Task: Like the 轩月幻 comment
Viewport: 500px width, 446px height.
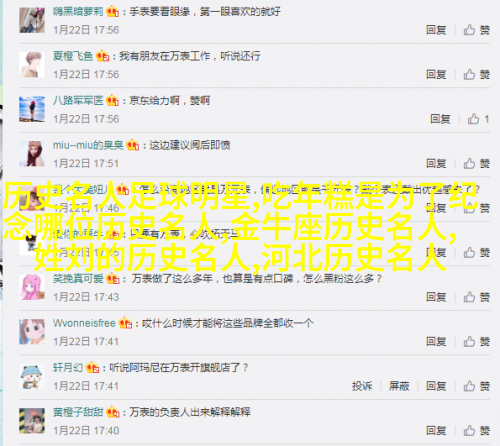Action: [x=477, y=386]
